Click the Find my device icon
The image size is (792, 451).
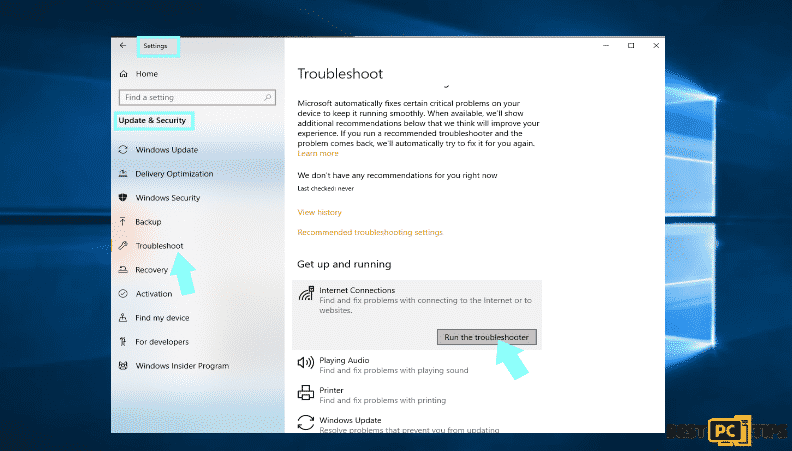point(123,318)
